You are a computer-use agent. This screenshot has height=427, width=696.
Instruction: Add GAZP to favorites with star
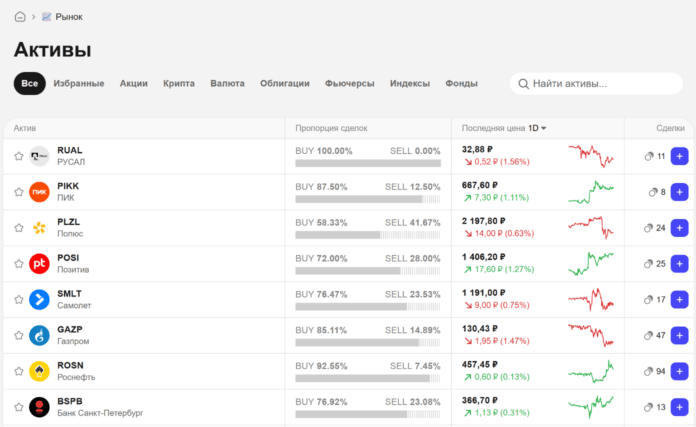(19, 336)
